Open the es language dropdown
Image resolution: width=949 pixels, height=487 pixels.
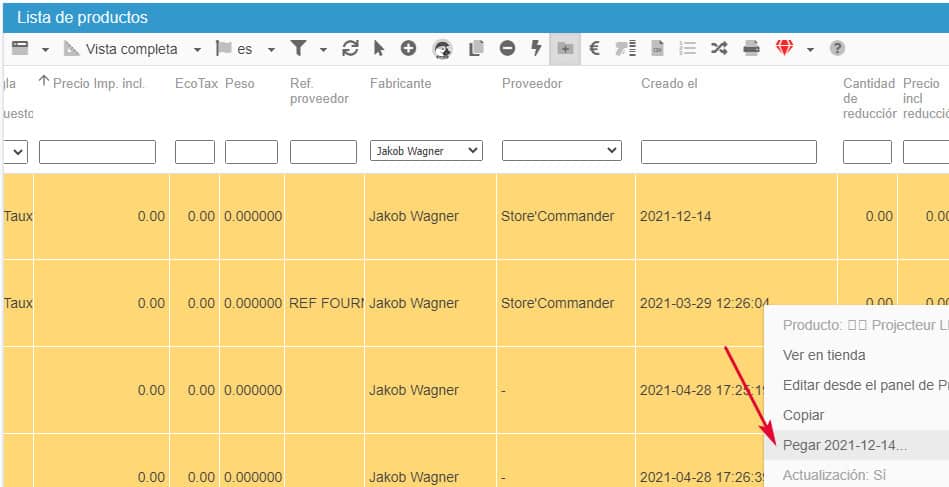[x=271, y=49]
